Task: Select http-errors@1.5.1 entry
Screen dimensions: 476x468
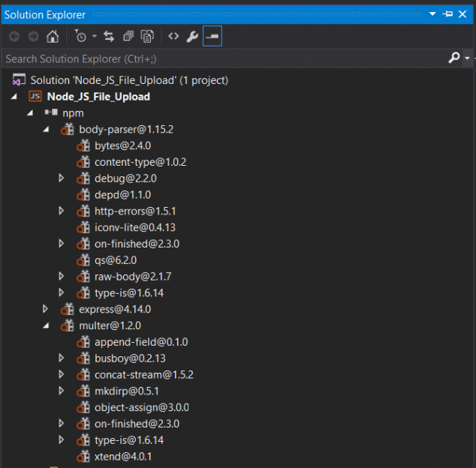Action: click(135, 211)
